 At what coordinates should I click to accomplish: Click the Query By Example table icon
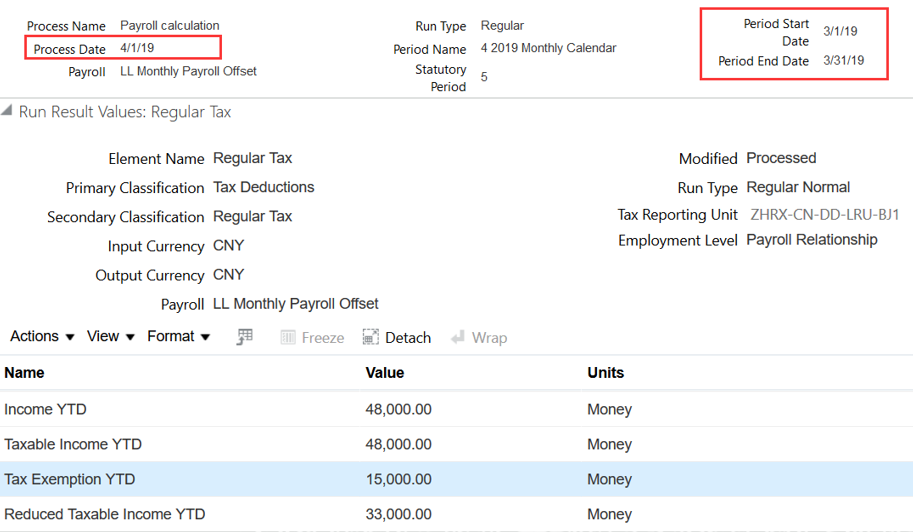pyautogui.click(x=244, y=338)
